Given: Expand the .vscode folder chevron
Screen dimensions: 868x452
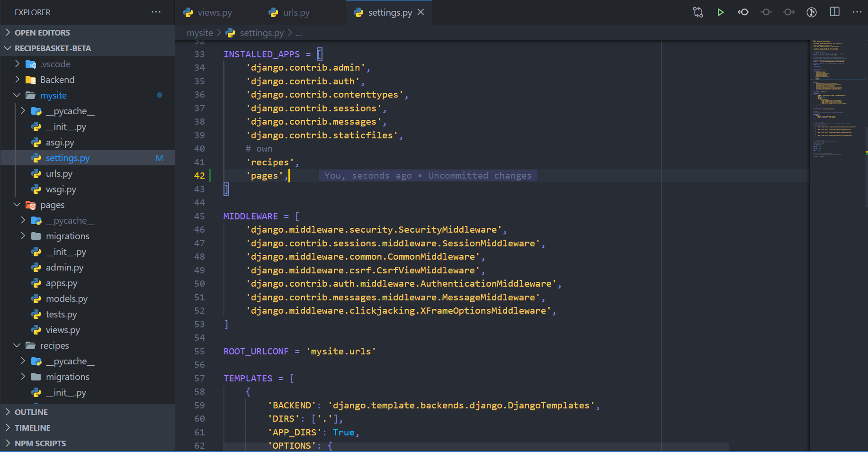Looking at the screenshot, I should 18,63.
